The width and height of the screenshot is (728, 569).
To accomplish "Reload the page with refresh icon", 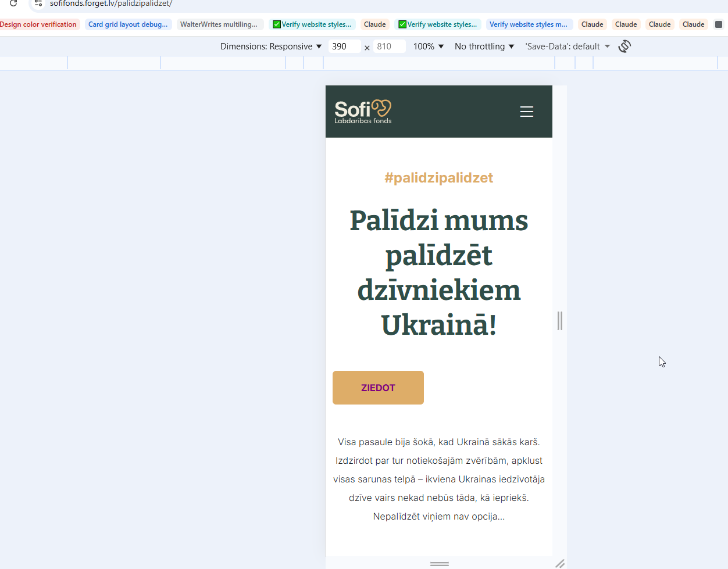I will [x=13, y=3].
